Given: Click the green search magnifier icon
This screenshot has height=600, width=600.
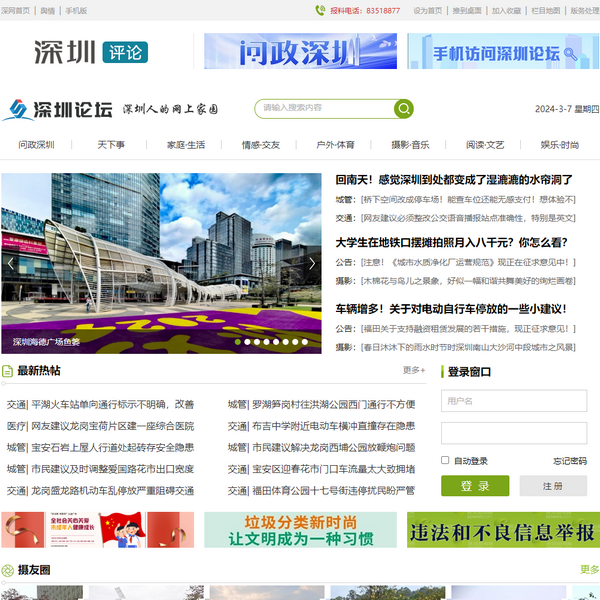Looking at the screenshot, I should pyautogui.click(x=403, y=108).
